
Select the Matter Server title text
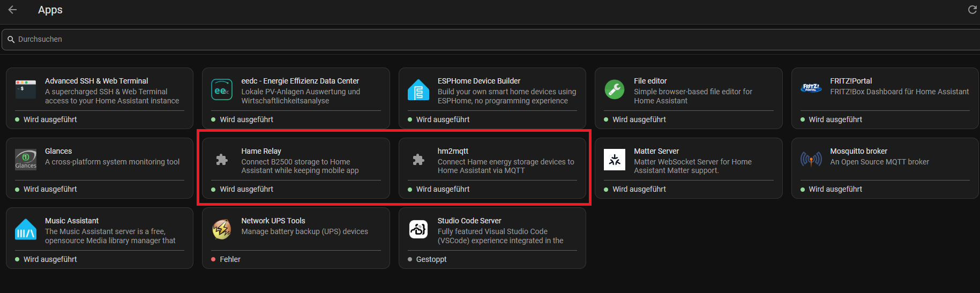pos(656,151)
